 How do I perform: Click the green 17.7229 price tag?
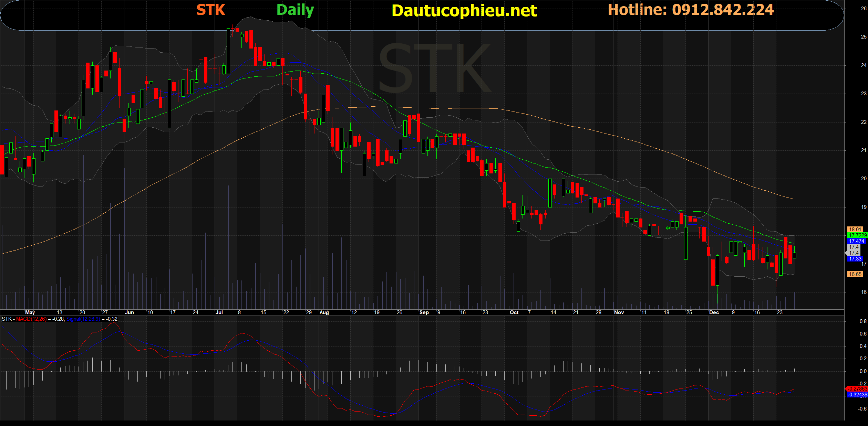(x=857, y=235)
